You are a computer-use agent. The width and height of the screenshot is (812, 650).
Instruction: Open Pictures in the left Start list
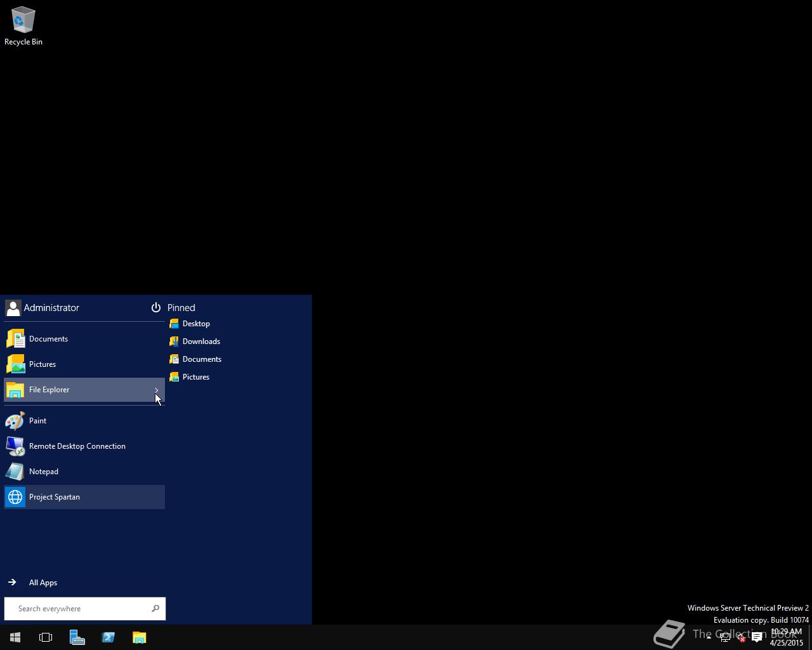[84, 364]
